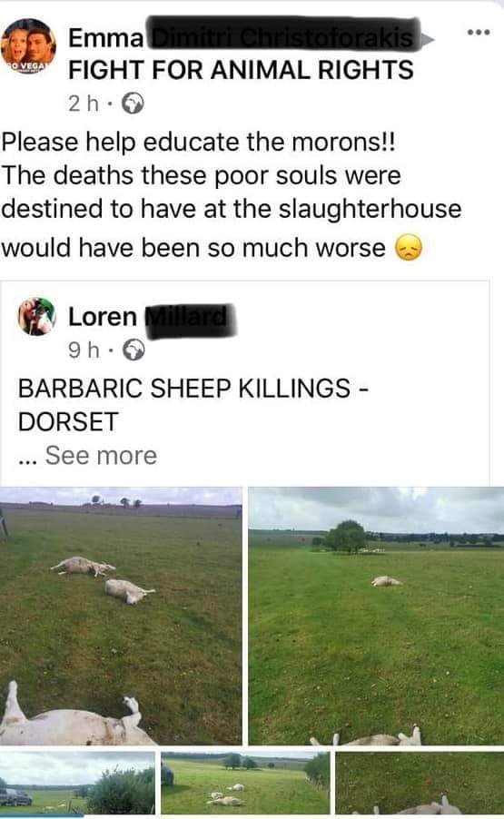The width and height of the screenshot is (504, 819).
Task: Click the 9 h shared post timestamp
Action: [x=84, y=350]
